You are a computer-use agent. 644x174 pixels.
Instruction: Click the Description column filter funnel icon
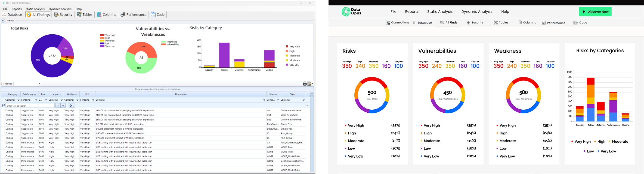pyautogui.click(x=264, y=100)
